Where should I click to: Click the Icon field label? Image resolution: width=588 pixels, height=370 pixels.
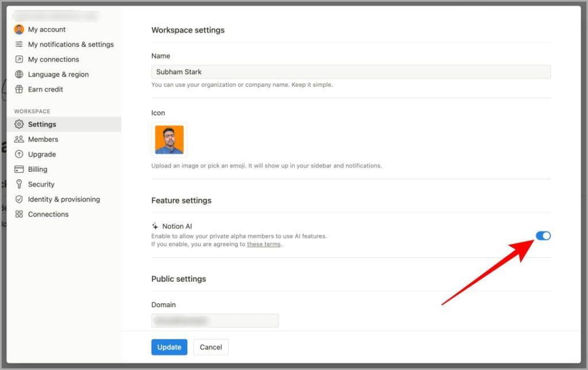pyautogui.click(x=158, y=113)
